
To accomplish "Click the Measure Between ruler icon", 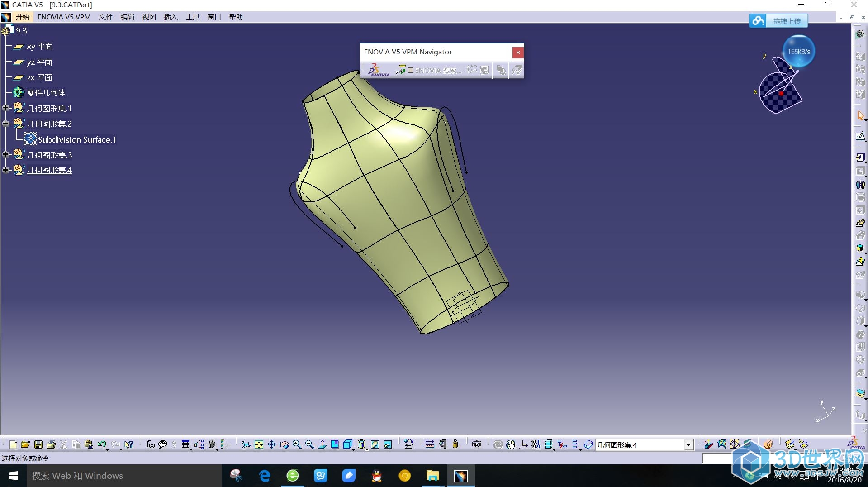I will (430, 444).
